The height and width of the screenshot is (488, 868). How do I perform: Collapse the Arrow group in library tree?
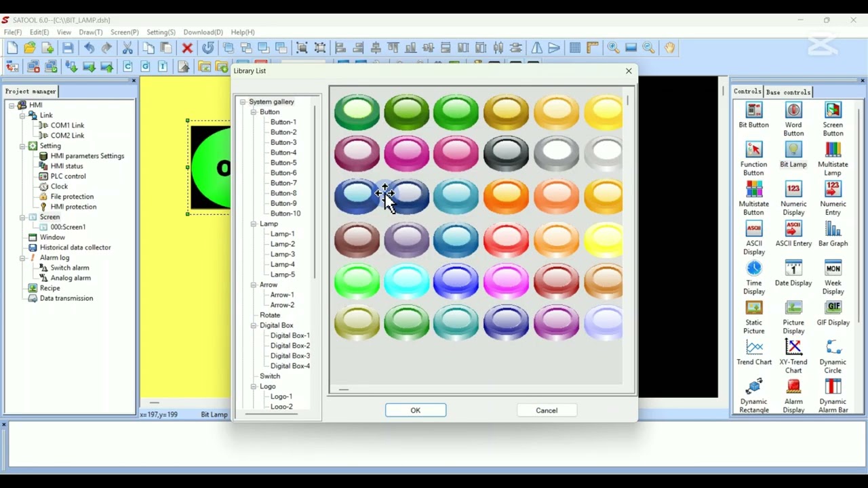(x=254, y=285)
